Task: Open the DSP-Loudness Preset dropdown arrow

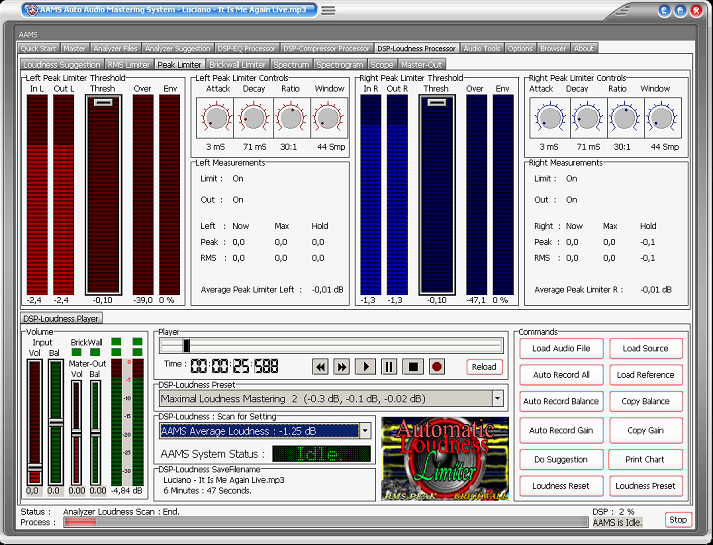Action: [498, 399]
